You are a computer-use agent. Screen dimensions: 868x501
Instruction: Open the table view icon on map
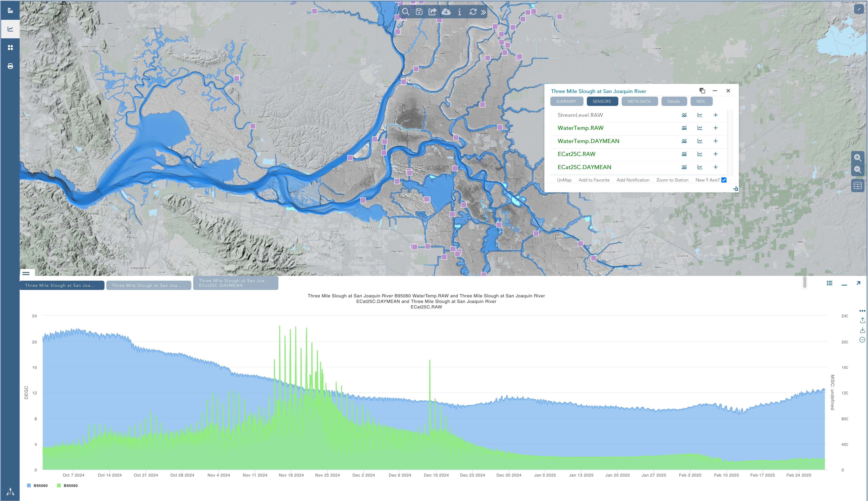pyautogui.click(x=858, y=186)
